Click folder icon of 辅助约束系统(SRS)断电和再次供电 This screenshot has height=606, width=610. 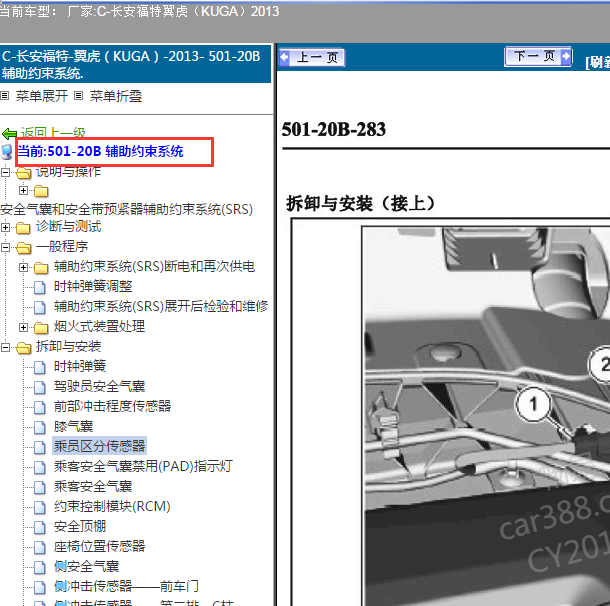point(41,268)
